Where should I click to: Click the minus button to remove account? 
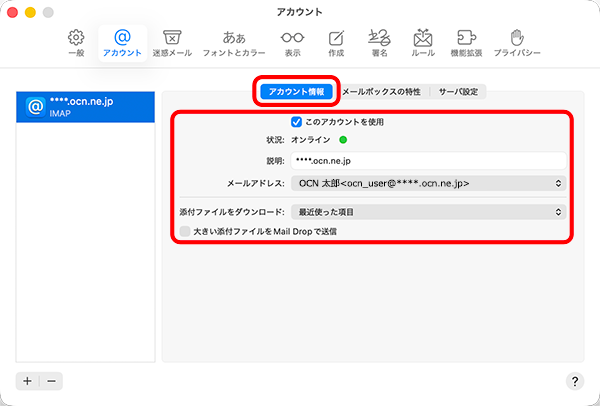point(51,381)
